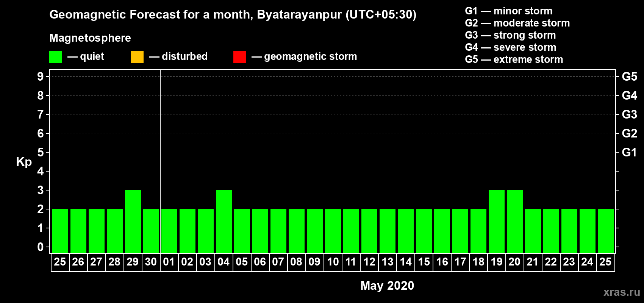Click the 'G1 — minor storm' legend line
Screen dimensions: 644x303
[x=508, y=11]
